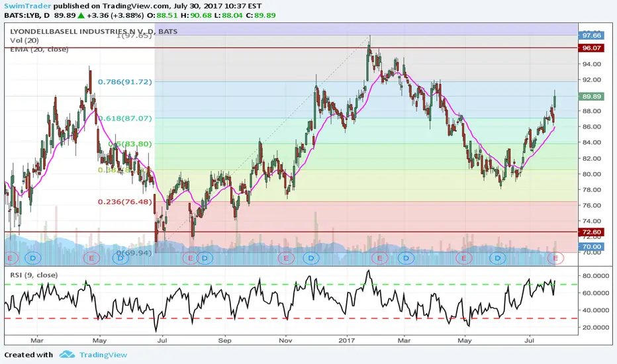617x364 pixels.
Task: Click the +3.36 (+3.88%) change value
Action: tap(115, 15)
